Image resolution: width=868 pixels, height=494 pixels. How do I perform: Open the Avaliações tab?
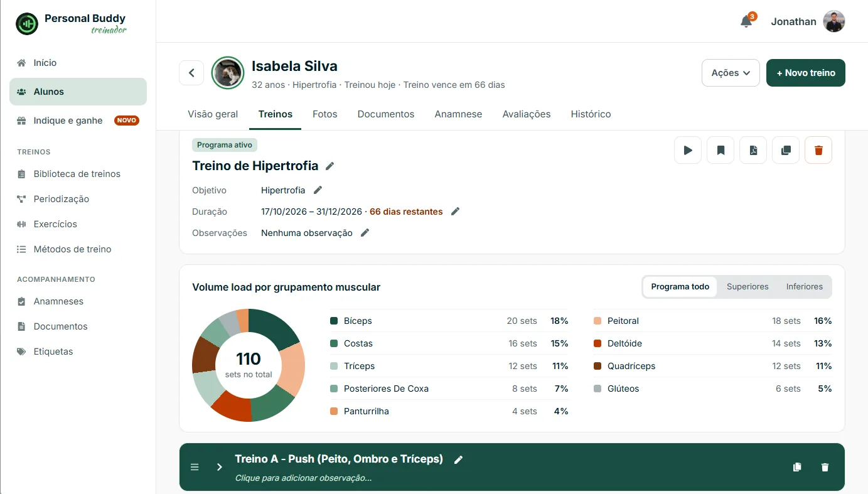(527, 114)
